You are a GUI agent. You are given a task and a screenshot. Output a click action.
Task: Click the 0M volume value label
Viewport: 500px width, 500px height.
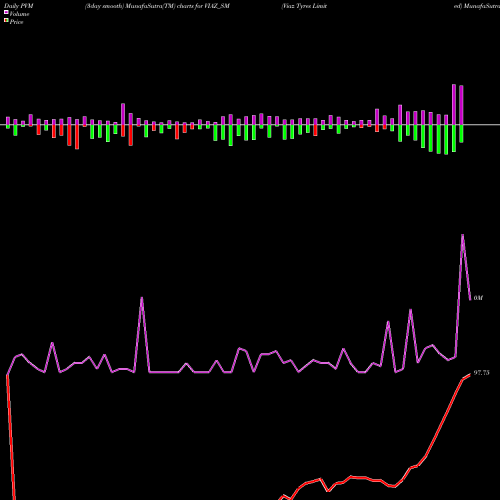tap(478, 298)
